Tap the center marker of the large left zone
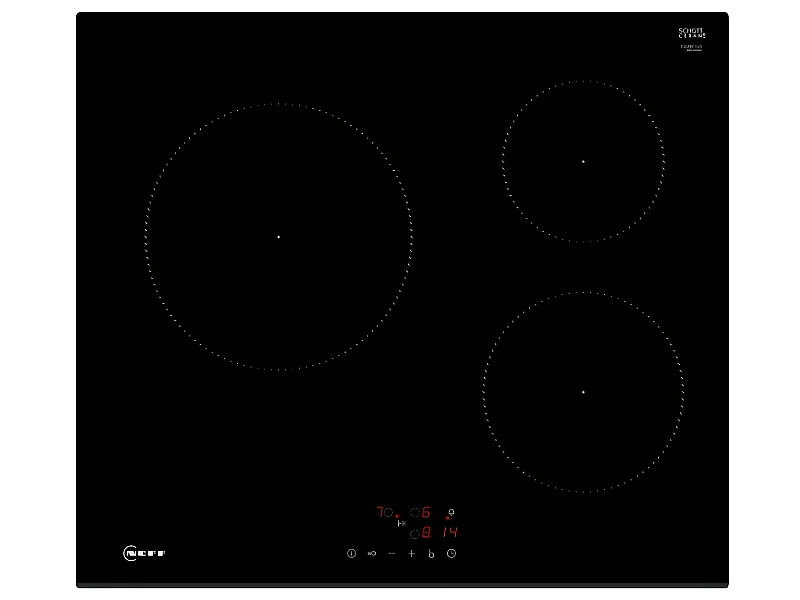The height and width of the screenshot is (600, 800). coord(277,235)
